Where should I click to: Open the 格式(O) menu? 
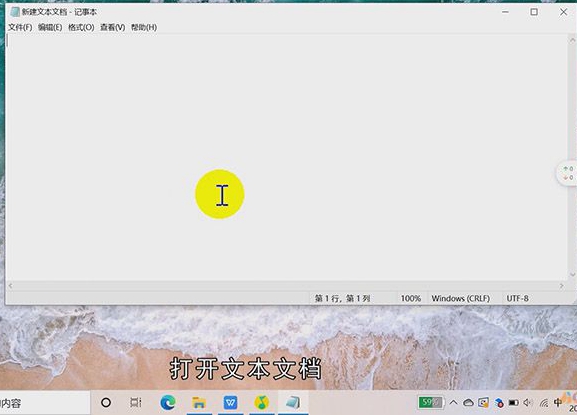[x=81, y=27]
